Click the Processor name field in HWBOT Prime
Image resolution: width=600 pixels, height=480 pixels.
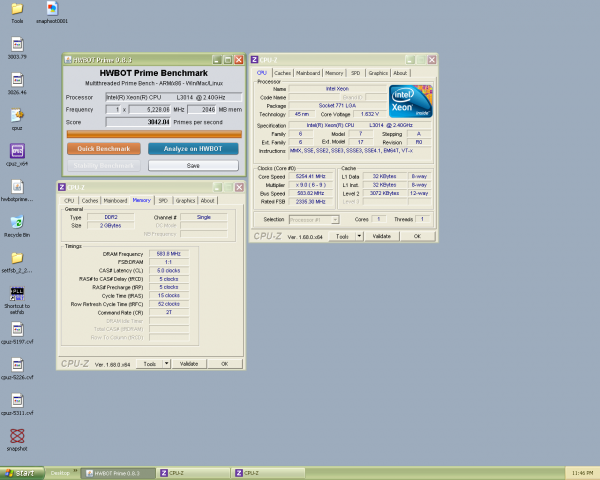(174, 97)
